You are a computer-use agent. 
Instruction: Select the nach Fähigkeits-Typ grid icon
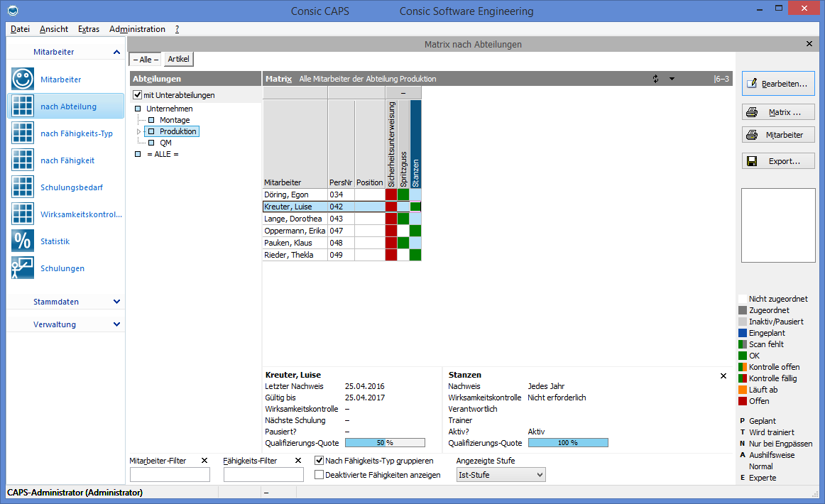point(23,133)
